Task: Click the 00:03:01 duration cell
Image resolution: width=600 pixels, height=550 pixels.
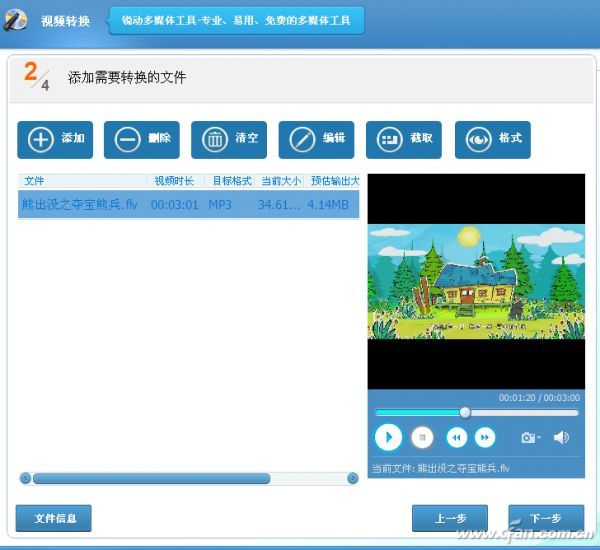Action: (174, 205)
